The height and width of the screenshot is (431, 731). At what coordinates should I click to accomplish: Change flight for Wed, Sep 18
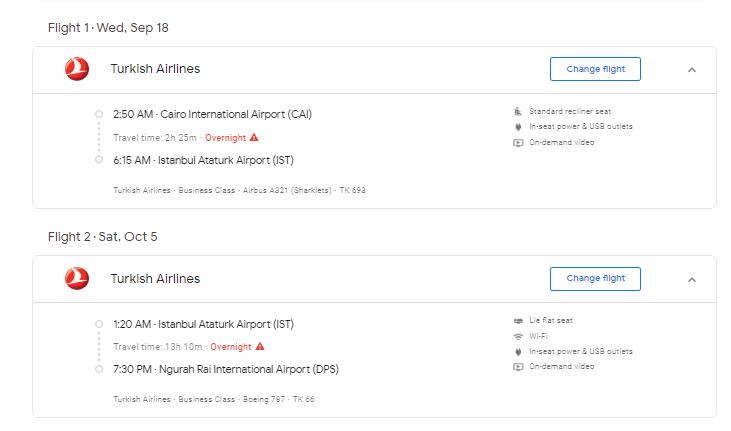coord(595,69)
